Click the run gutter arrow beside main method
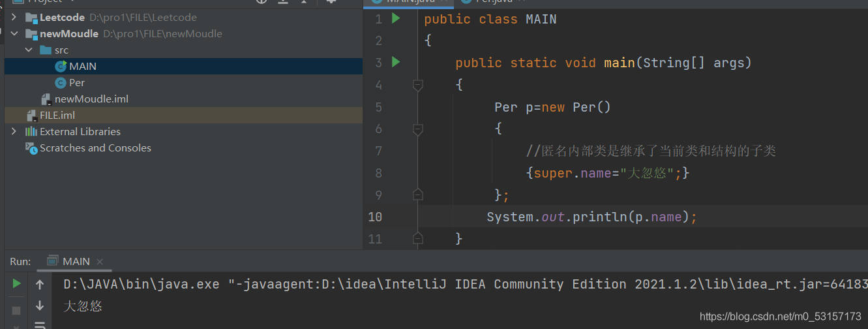The height and width of the screenshot is (329, 868). click(x=395, y=63)
